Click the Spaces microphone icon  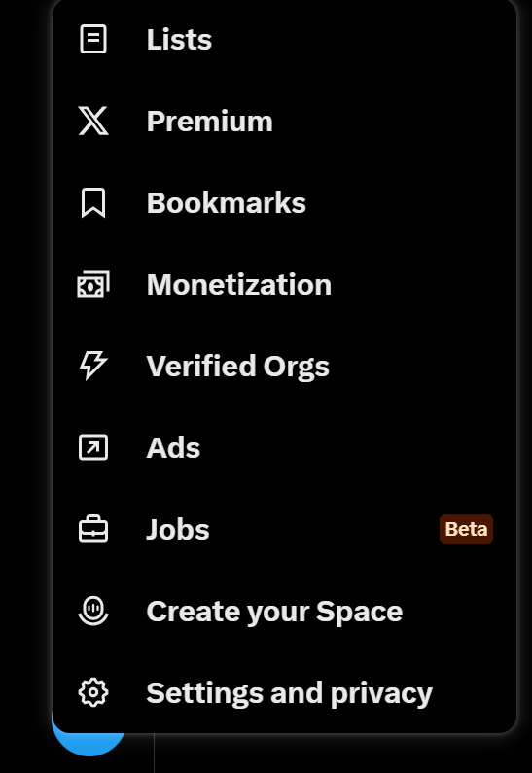pos(93,611)
